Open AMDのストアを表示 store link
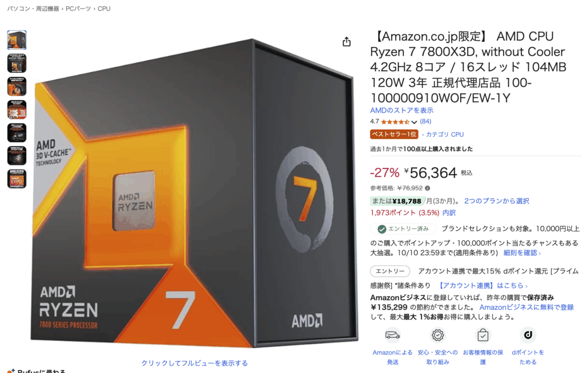Viewport: 588px width, 373px height. coord(401,110)
